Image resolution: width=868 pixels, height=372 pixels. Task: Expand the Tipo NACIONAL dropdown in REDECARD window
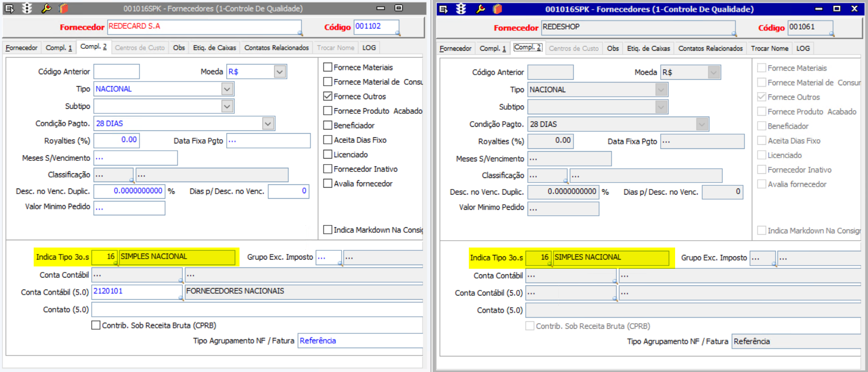click(x=227, y=89)
